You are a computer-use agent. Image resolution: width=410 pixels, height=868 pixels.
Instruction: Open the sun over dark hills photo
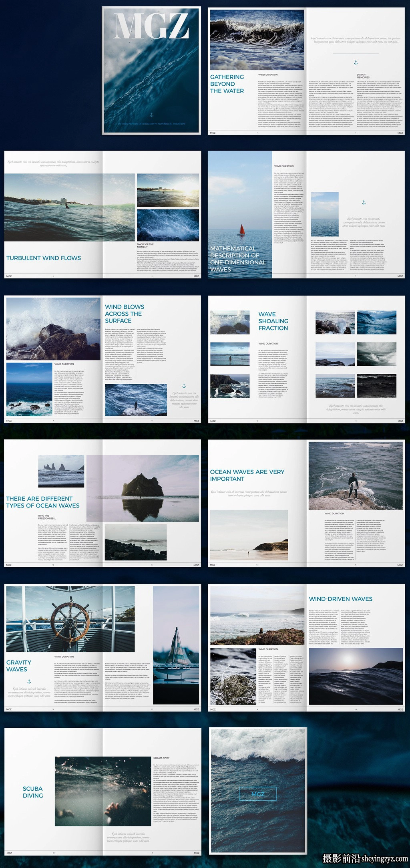[x=356, y=677]
